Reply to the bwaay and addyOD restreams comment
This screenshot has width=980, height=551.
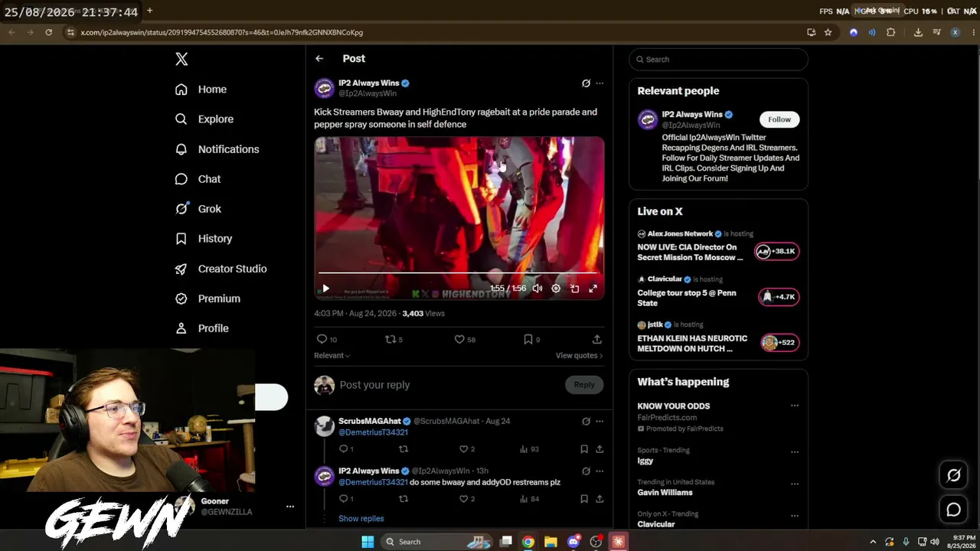pos(343,499)
